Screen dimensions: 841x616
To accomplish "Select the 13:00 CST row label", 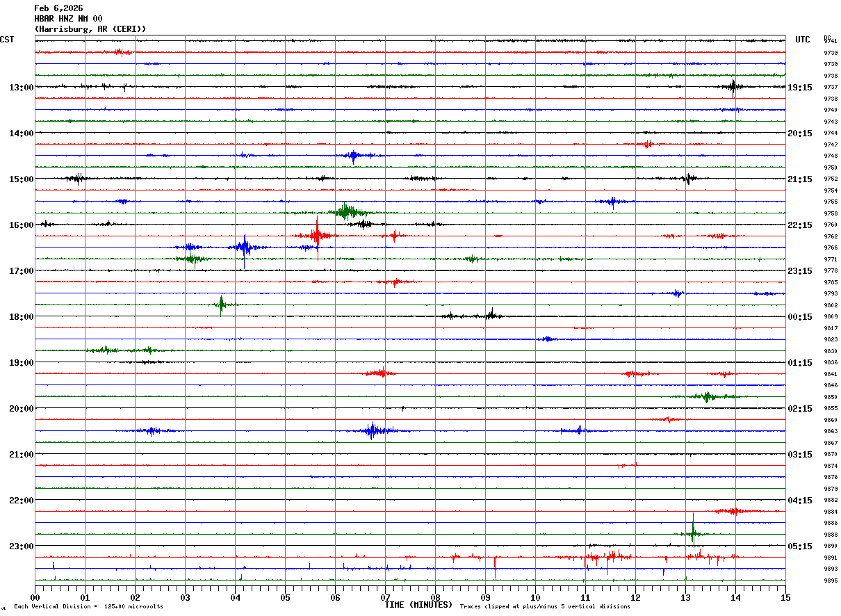I will point(22,88).
